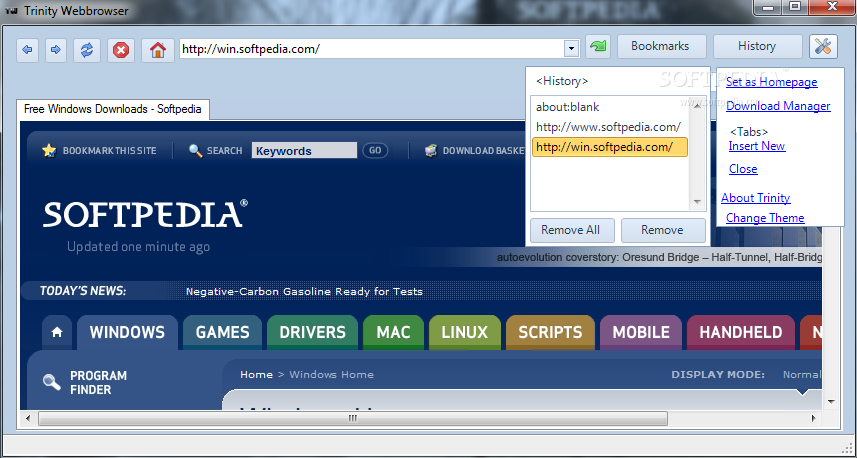Open the HANDHELD category tab
Image resolution: width=857 pixels, height=458 pixels.
741,332
